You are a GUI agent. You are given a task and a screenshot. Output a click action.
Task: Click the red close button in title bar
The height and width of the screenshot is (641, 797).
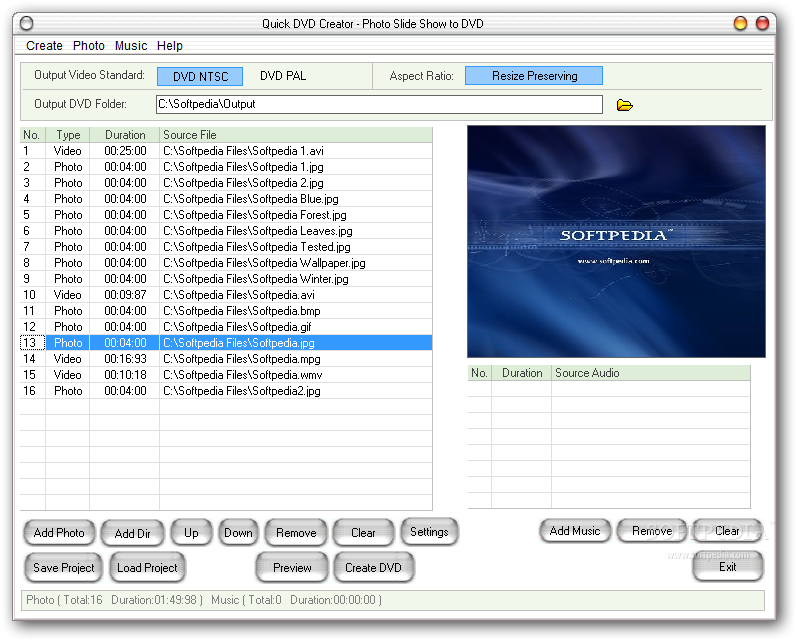pos(762,23)
